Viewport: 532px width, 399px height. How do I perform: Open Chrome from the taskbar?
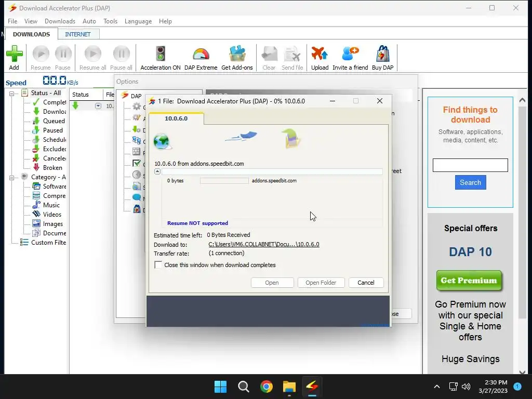pos(267,387)
